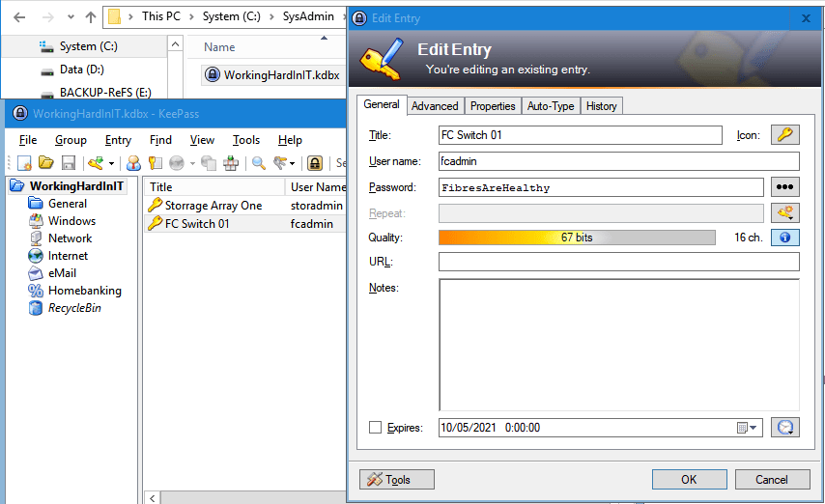Click Add Entry key icon in KeePass toolbar
The height and width of the screenshot is (504, 825).
(x=96, y=163)
